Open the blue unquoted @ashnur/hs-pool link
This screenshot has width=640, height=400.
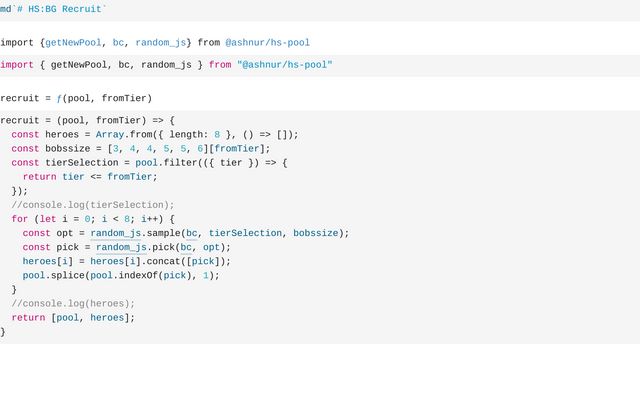pos(267,43)
